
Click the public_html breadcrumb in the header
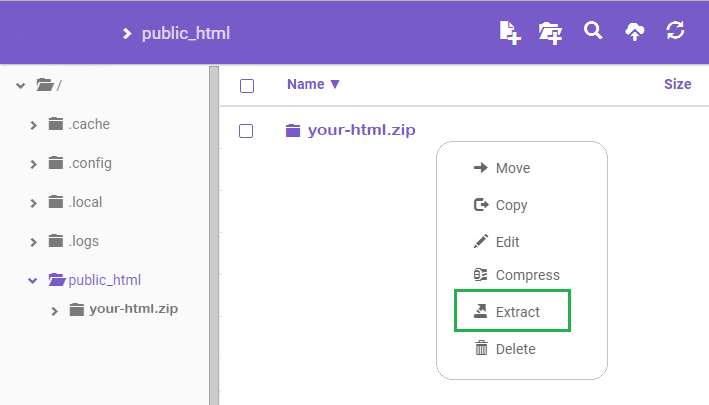tap(185, 34)
